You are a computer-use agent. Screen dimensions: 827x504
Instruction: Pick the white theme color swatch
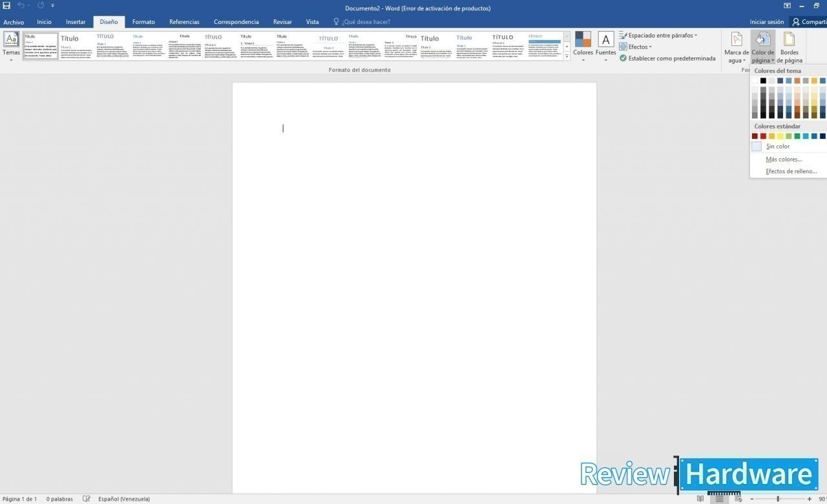[755, 81]
